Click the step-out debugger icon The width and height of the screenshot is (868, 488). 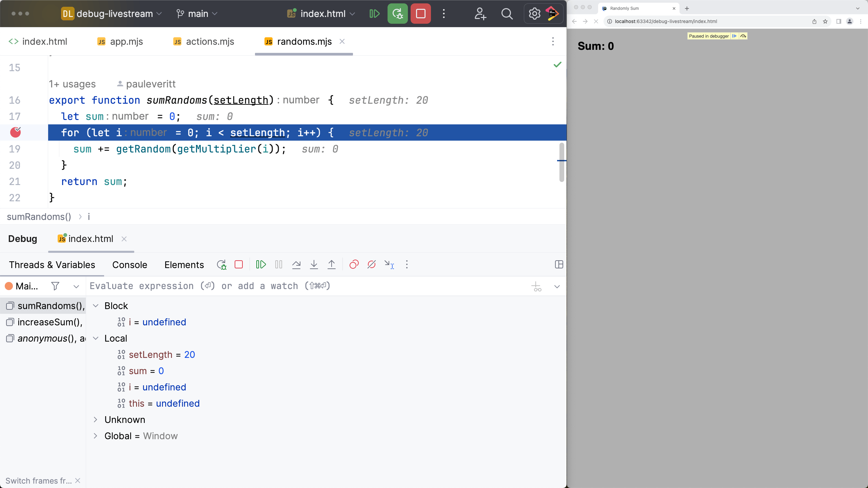(332, 265)
